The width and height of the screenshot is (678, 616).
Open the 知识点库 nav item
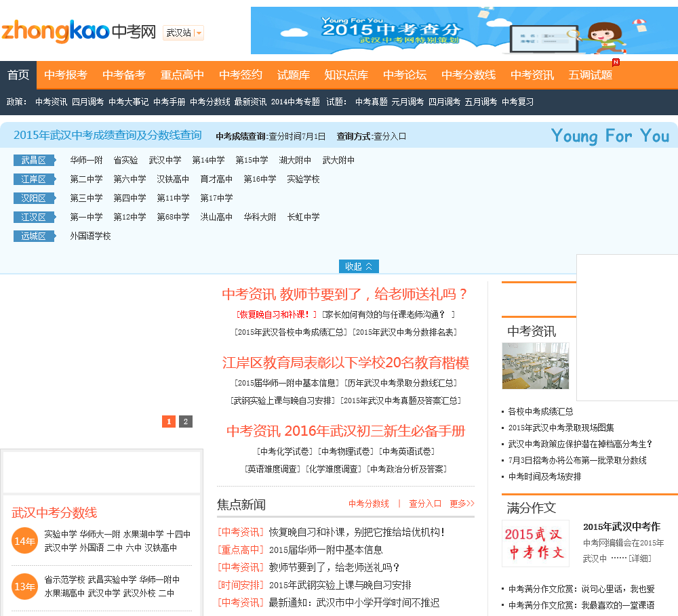click(346, 75)
